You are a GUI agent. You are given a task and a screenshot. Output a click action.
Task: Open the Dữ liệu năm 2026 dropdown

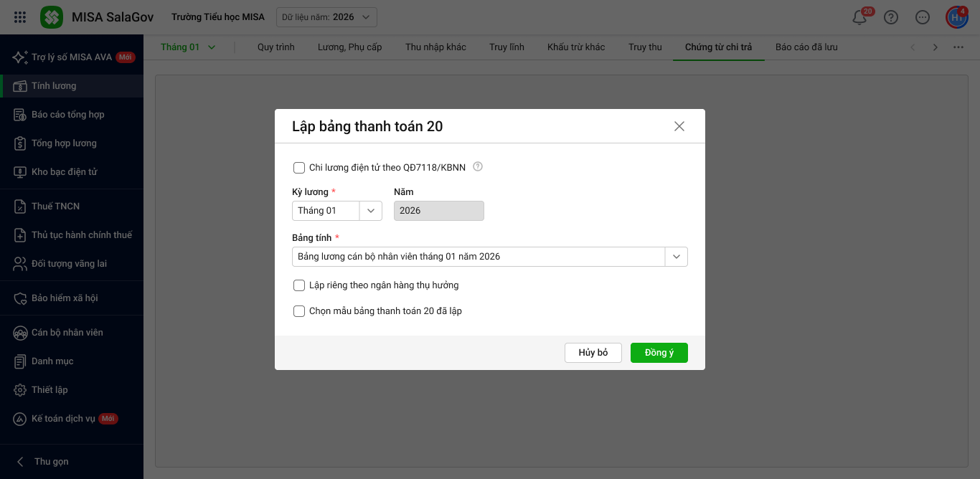326,17
